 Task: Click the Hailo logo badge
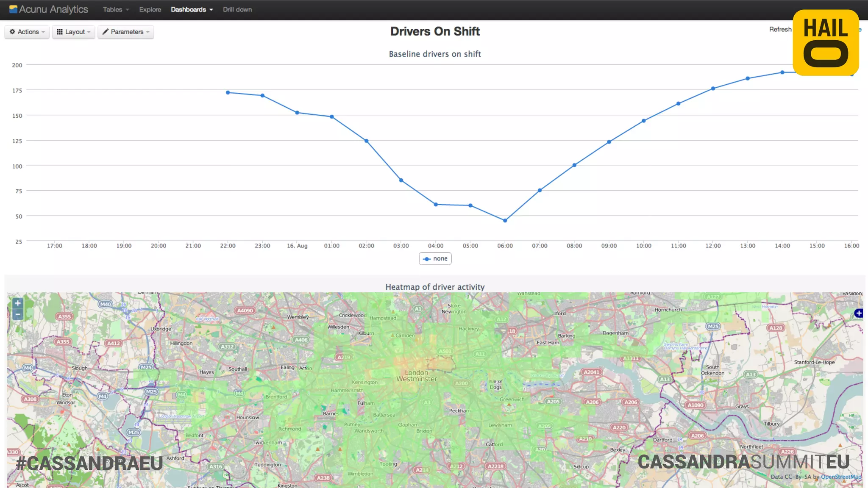pyautogui.click(x=826, y=42)
